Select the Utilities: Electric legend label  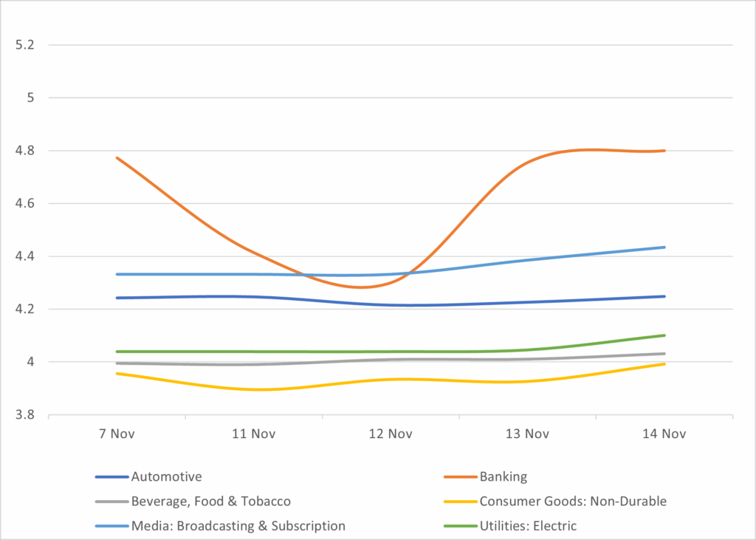click(x=528, y=526)
